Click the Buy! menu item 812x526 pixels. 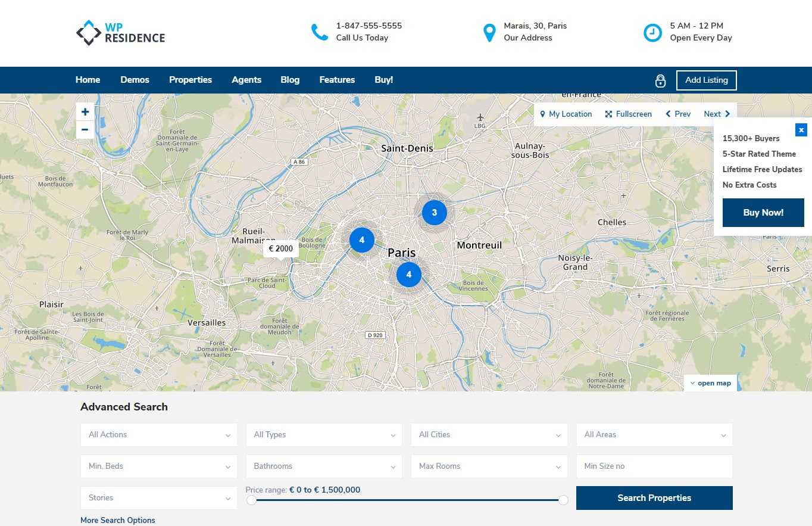coord(384,80)
